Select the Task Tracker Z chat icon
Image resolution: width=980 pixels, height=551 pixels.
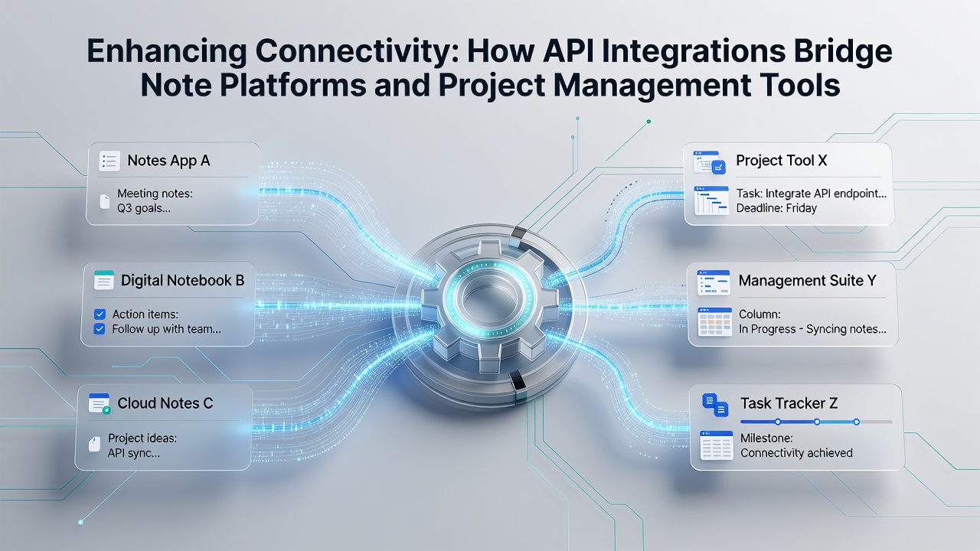click(714, 404)
